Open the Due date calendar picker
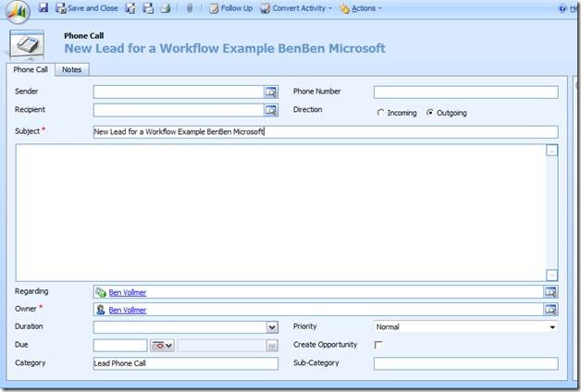This screenshot has width=581, height=392. [163, 345]
